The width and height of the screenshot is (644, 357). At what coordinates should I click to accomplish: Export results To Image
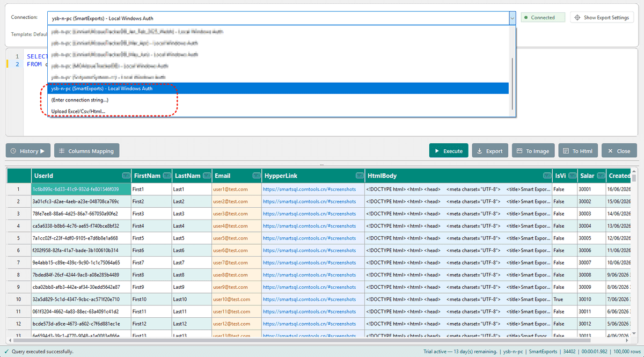pyautogui.click(x=533, y=151)
